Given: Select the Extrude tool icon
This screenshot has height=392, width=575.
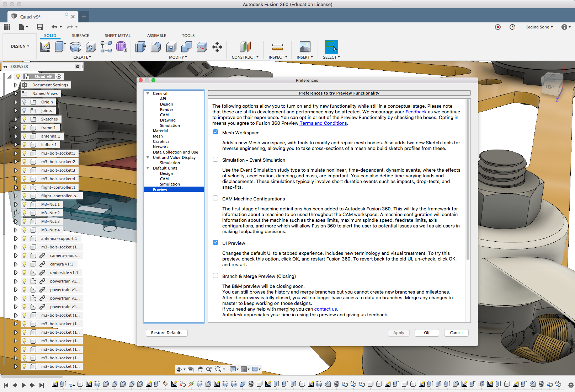Looking at the screenshot, I should 60,47.
